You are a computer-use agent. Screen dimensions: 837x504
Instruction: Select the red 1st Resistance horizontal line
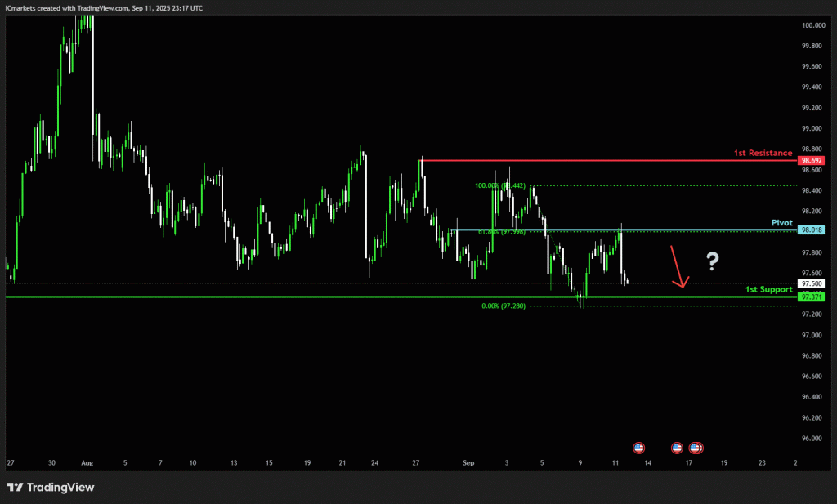click(x=608, y=160)
